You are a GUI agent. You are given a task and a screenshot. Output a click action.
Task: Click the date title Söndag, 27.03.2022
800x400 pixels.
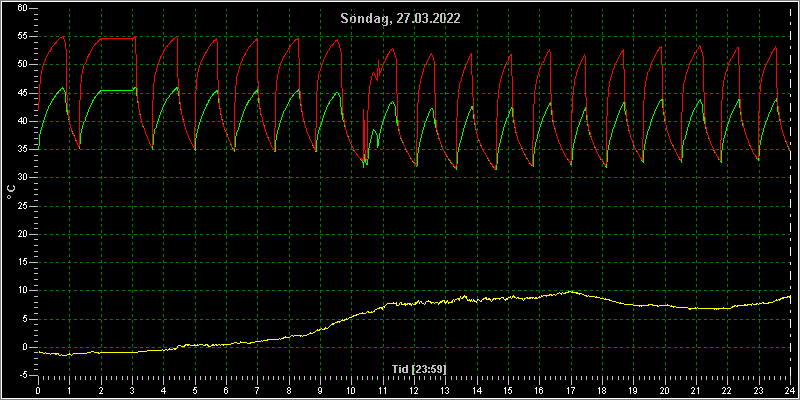click(x=401, y=19)
